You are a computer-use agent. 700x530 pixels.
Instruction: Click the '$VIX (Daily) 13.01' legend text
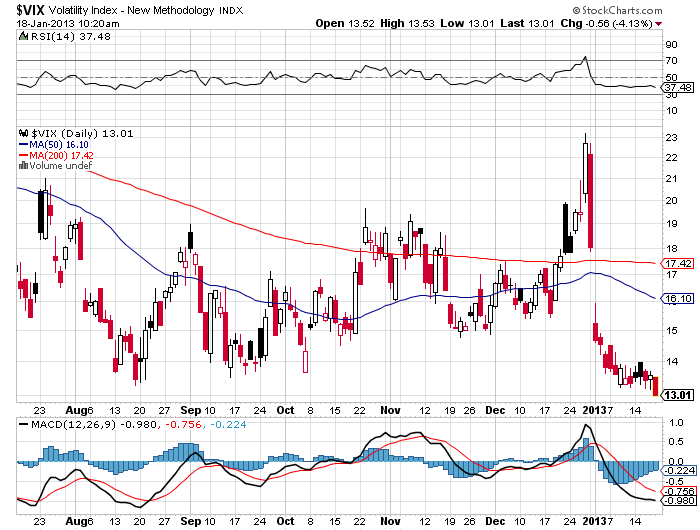coord(83,134)
